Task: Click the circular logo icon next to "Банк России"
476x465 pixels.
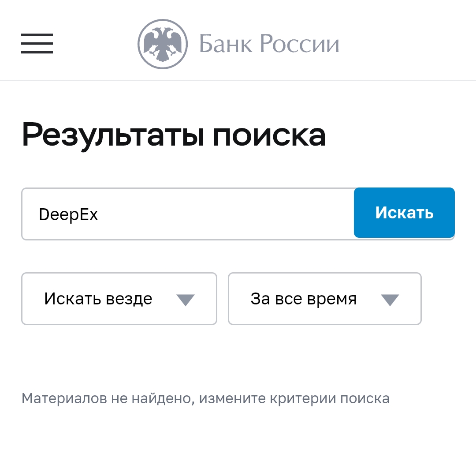Action: click(x=162, y=44)
